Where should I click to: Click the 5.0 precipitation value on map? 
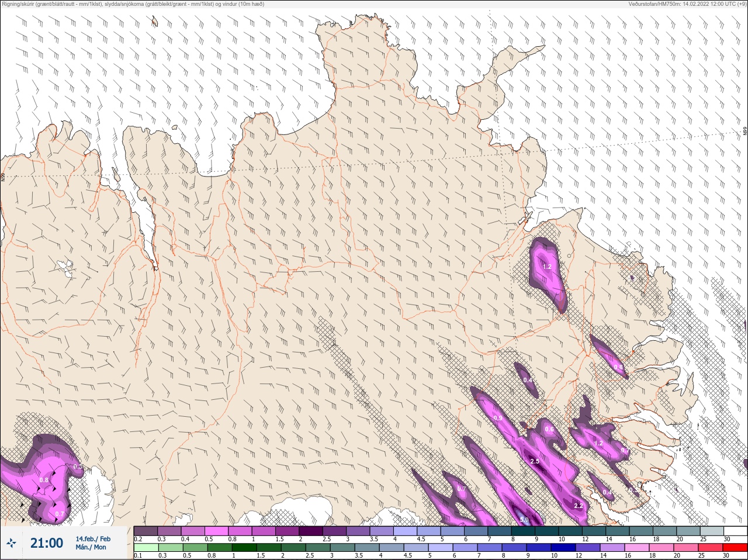point(524,520)
